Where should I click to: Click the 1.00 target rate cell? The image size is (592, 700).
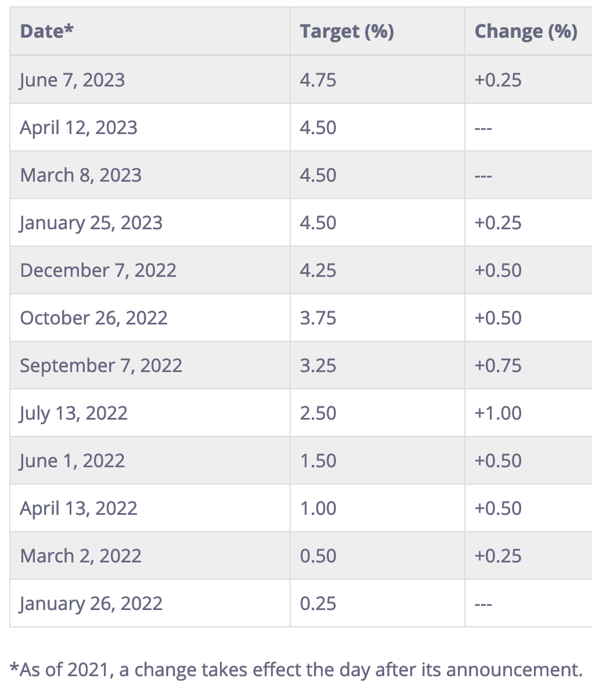[x=377, y=508]
